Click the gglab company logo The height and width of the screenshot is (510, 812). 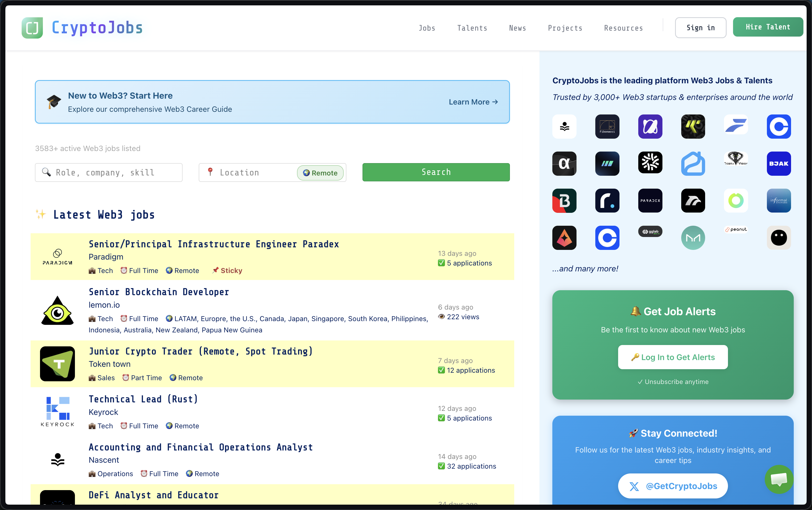click(x=650, y=232)
